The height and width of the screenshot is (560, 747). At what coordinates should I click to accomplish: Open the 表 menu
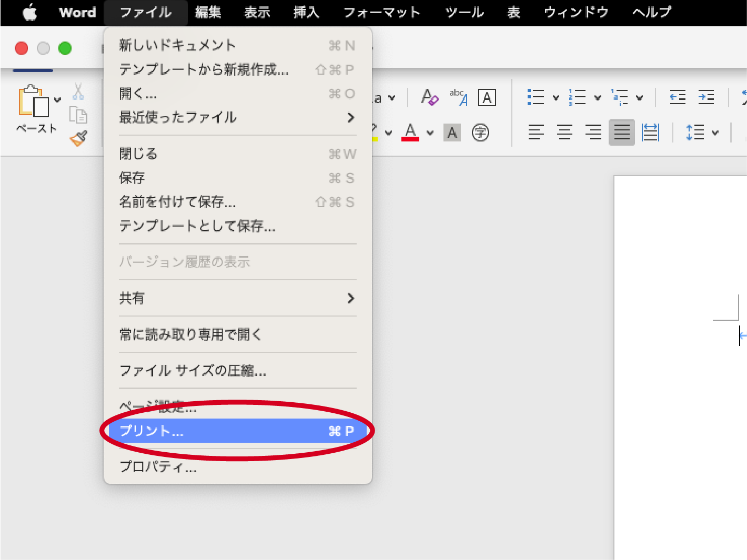[x=513, y=12]
